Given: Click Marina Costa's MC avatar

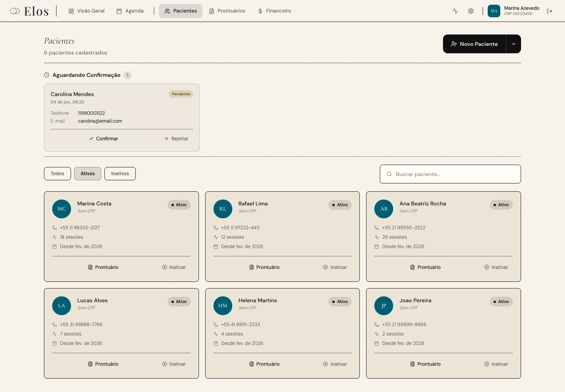Looking at the screenshot, I should (x=62, y=209).
